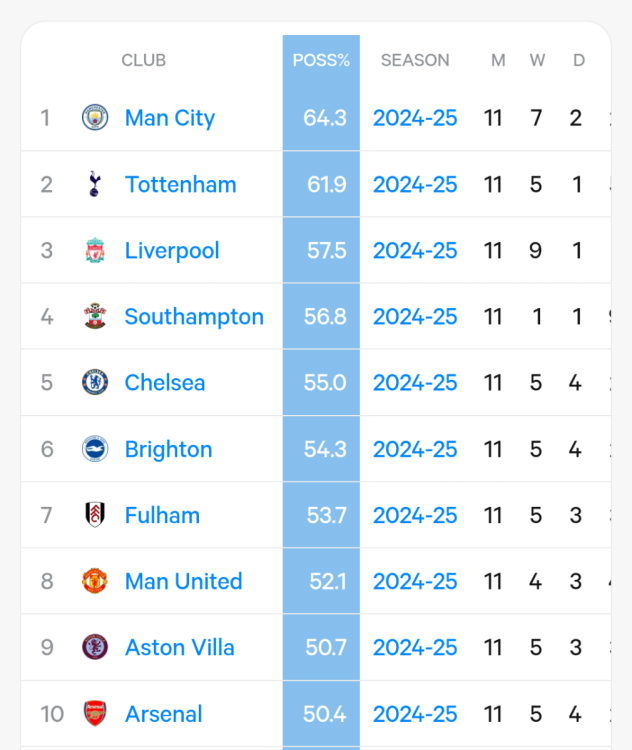Image resolution: width=632 pixels, height=750 pixels.
Task: Click the Arsenal club crest icon
Action: [x=95, y=714]
